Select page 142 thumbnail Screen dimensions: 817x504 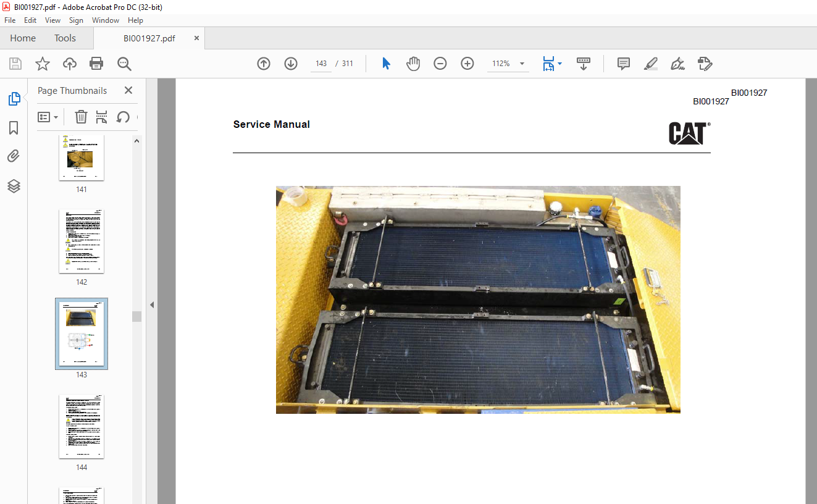pyautogui.click(x=82, y=241)
